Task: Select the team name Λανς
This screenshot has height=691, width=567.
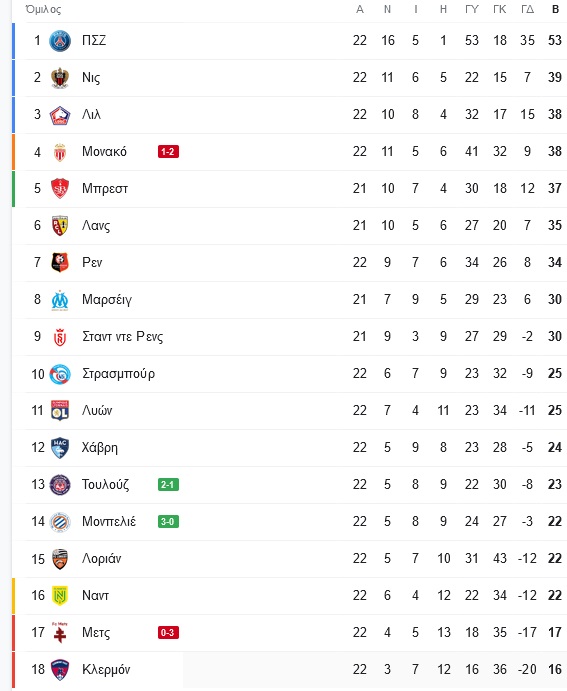Action: [x=96, y=226]
